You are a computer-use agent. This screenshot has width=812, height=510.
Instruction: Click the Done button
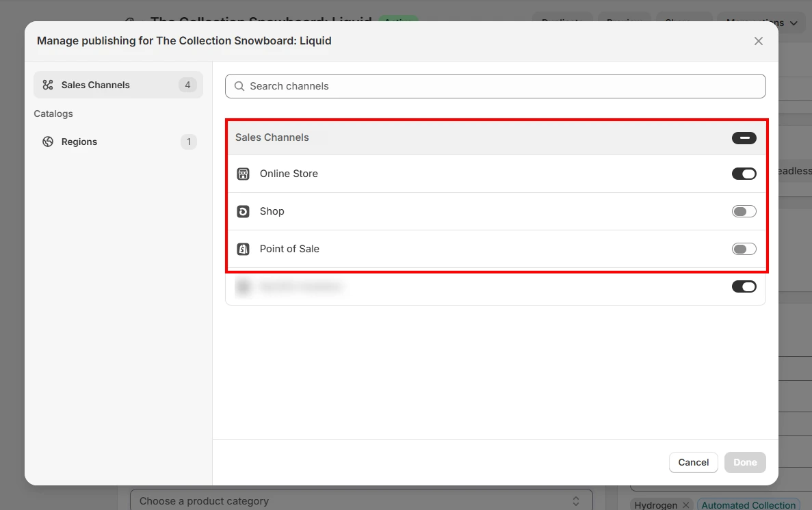click(x=745, y=462)
